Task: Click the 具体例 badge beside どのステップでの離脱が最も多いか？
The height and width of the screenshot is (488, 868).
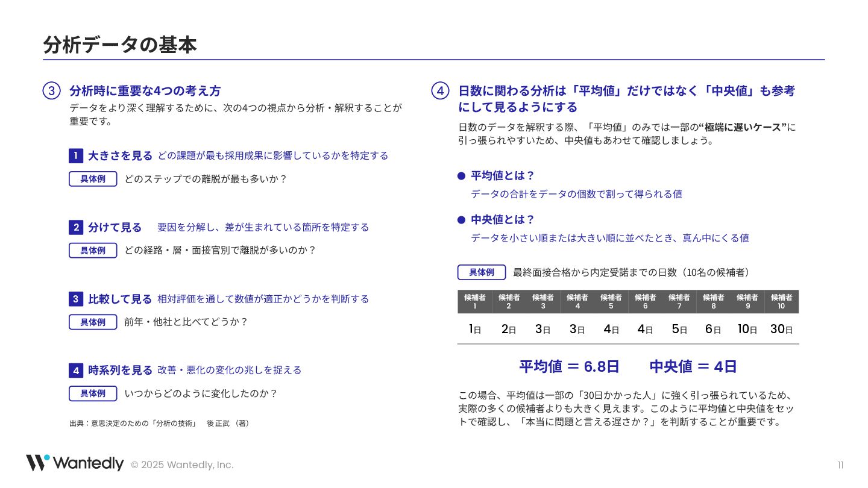Action: tap(93, 179)
